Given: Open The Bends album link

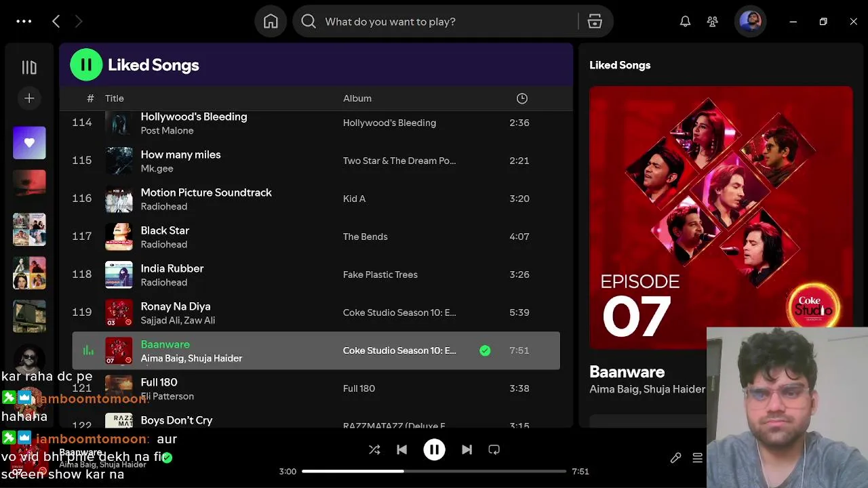Looking at the screenshot, I should (x=366, y=237).
